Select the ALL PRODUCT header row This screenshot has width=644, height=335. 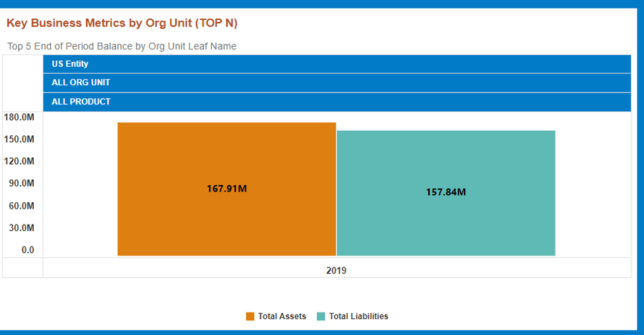[x=337, y=102]
